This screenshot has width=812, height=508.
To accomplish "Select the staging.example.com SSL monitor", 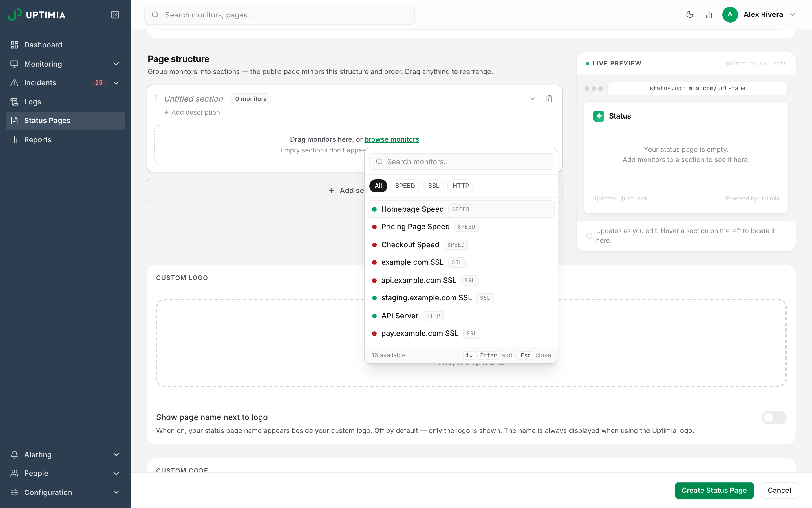I will point(461,298).
